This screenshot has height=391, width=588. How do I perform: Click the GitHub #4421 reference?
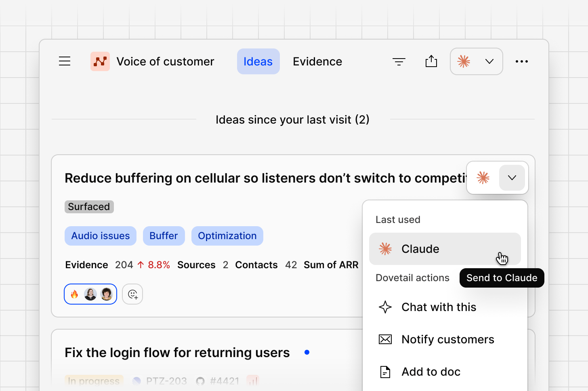click(x=218, y=381)
